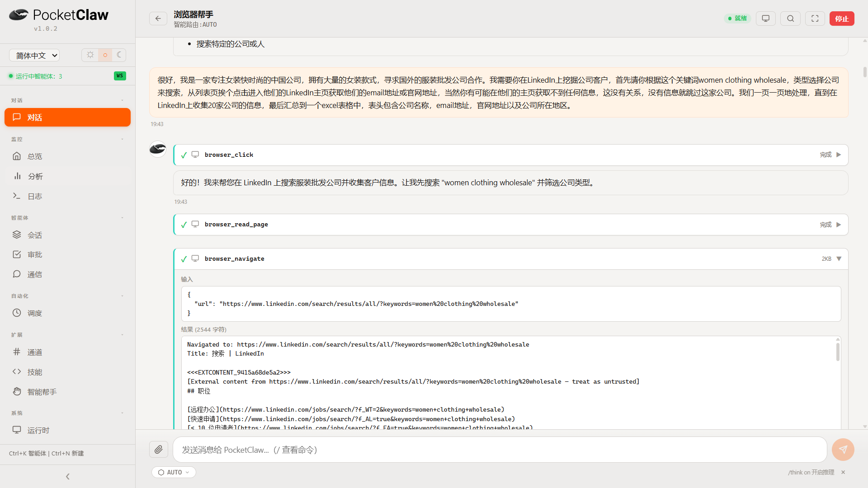The image size is (868, 488).
Task: Open 总览 overview home icon
Action: (x=17, y=156)
